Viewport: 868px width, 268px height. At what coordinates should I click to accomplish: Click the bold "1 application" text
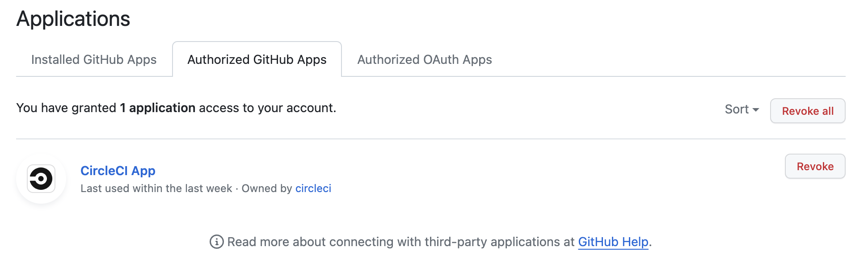coord(158,108)
